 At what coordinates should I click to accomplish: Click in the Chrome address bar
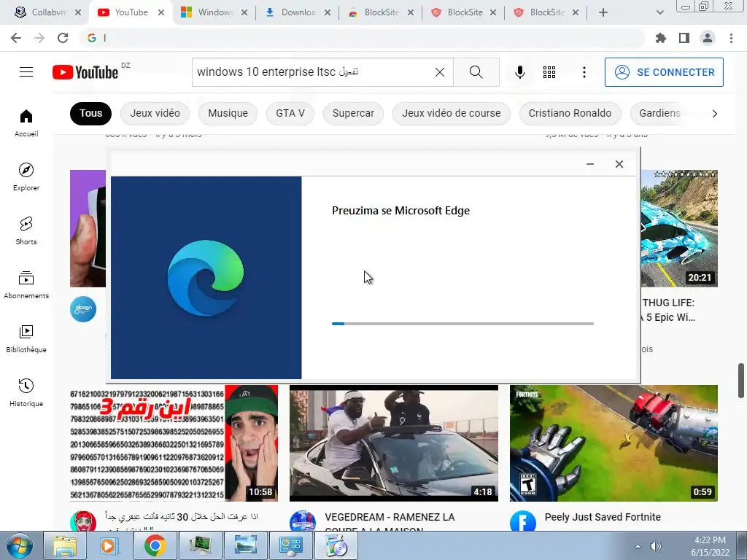pos(362,38)
